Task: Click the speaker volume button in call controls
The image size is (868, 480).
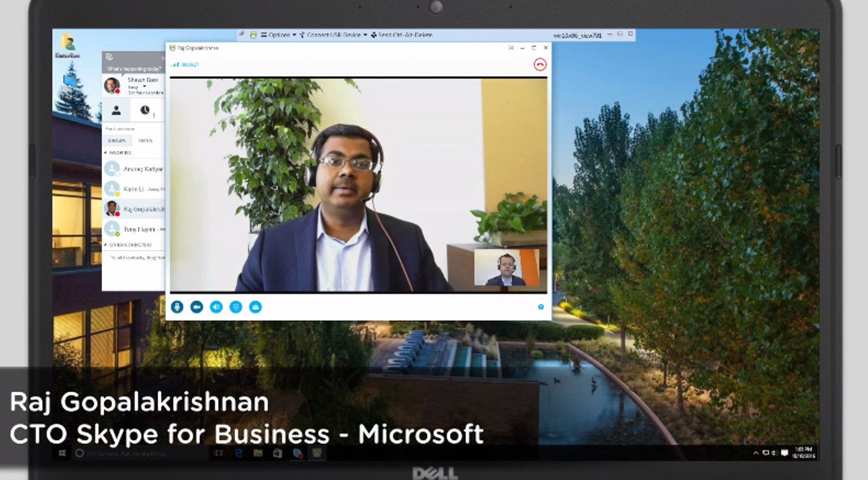Action: 216,307
